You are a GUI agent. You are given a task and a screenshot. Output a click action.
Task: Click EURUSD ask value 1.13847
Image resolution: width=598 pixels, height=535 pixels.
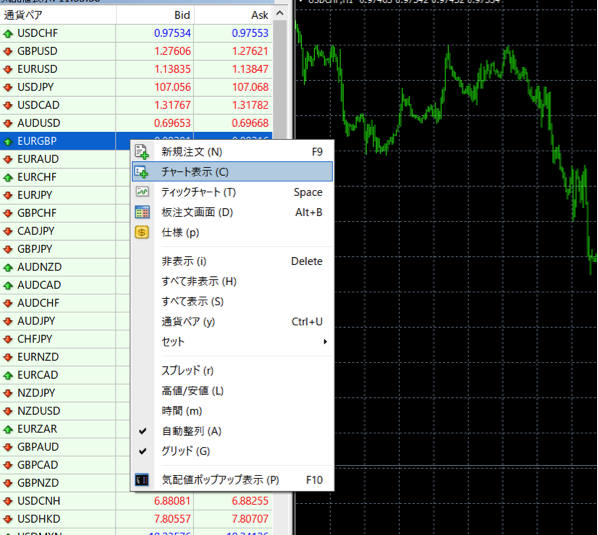(250, 69)
